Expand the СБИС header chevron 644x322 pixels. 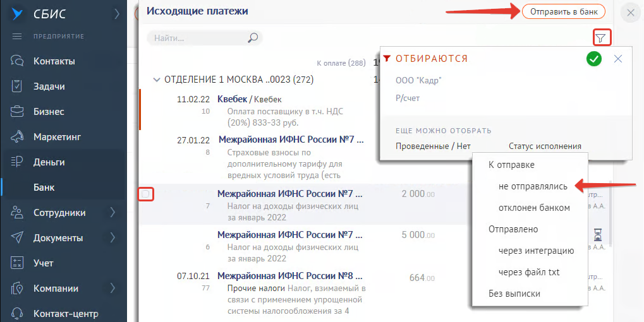[117, 14]
